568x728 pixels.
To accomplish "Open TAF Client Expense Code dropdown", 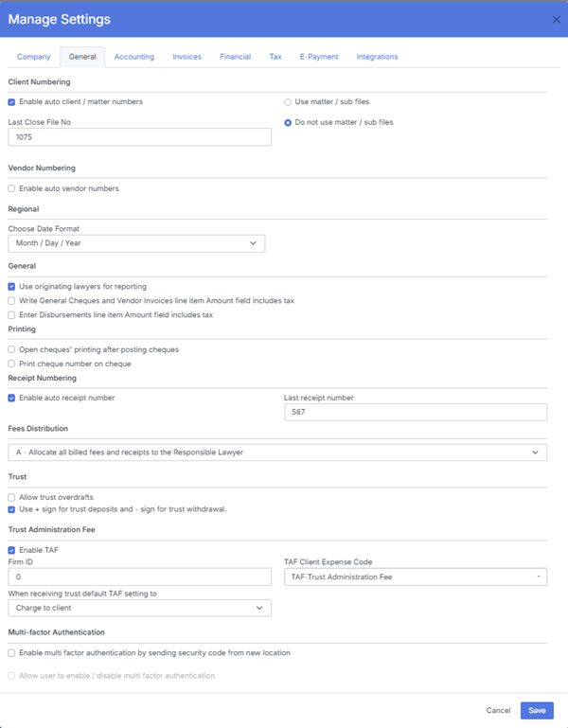I will (x=416, y=577).
